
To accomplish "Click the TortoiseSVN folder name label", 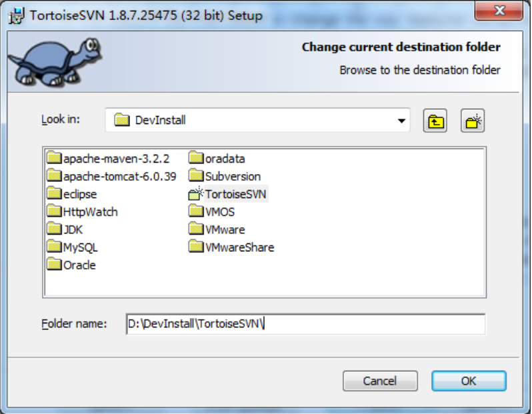I will click(236, 194).
